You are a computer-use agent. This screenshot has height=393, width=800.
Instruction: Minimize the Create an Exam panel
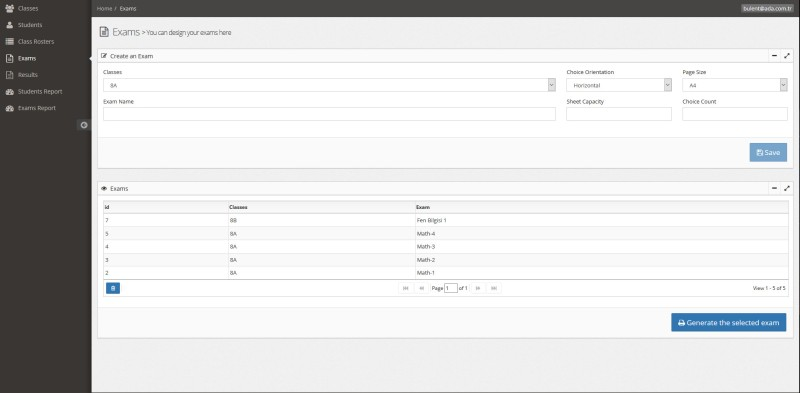click(774, 56)
